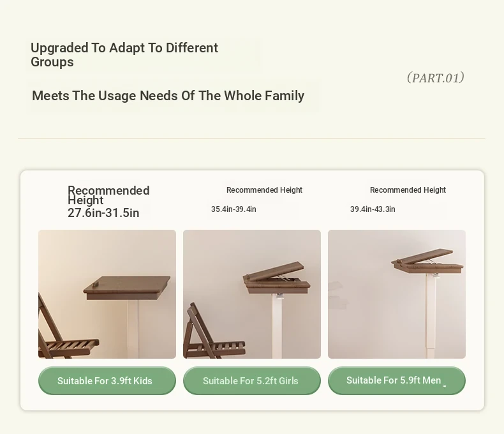Viewport: 504px width, 434px height.
Task: Open the tallest standing desk image
Action: pos(397,294)
